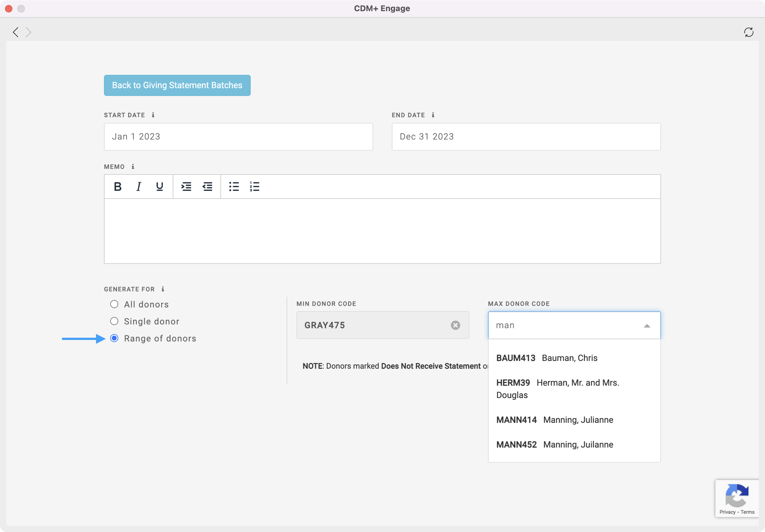Increase indent in memo editor
The height and width of the screenshot is (532, 765).
186,186
